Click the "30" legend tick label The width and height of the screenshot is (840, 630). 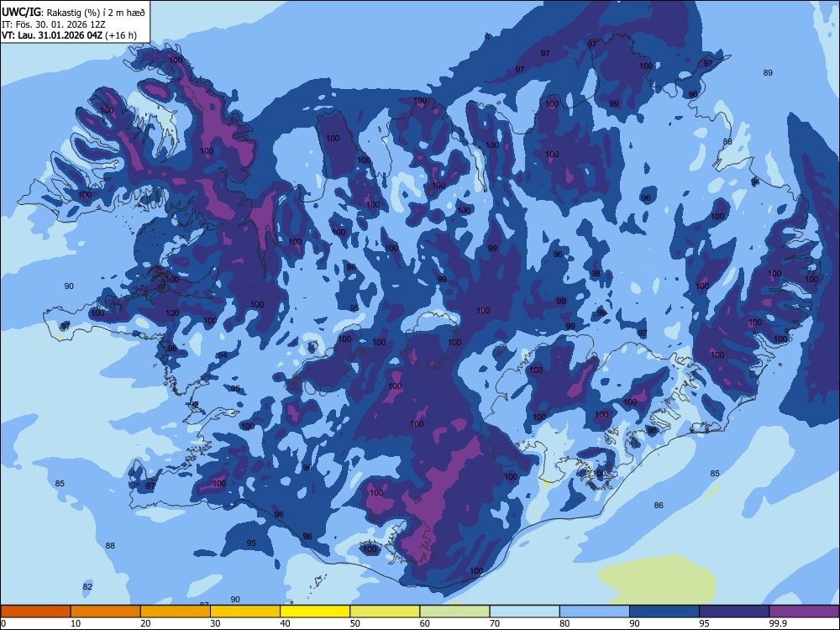click(215, 623)
